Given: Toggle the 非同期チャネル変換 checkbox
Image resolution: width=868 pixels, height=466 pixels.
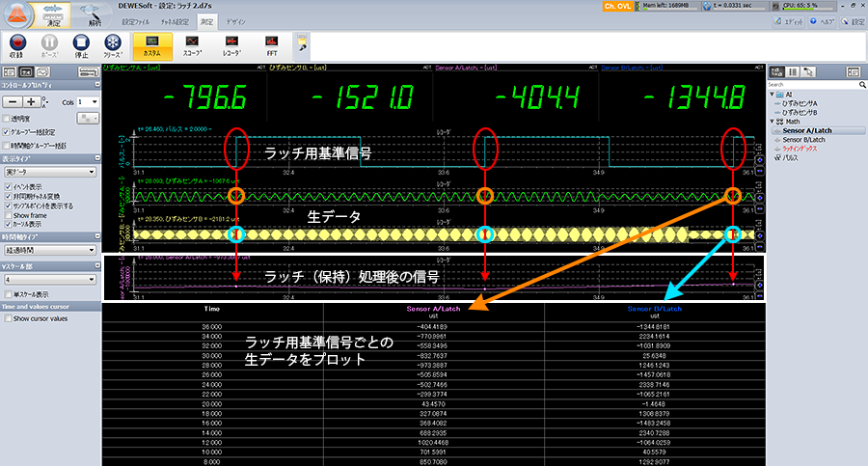Looking at the screenshot, I should 9,196.
